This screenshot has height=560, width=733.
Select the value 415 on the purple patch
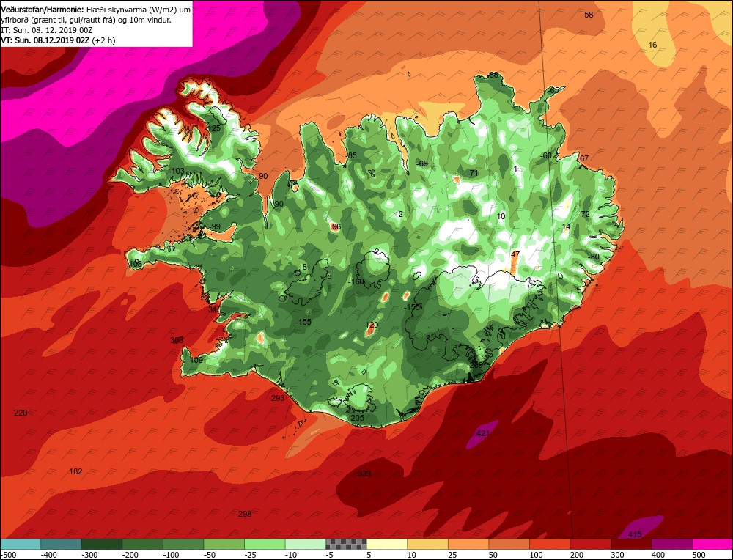[x=635, y=534]
